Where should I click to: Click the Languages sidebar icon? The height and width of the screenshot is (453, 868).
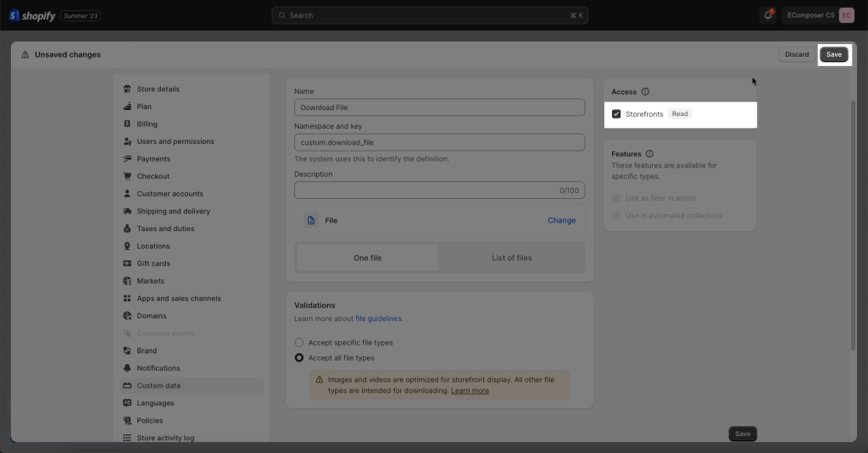(127, 403)
